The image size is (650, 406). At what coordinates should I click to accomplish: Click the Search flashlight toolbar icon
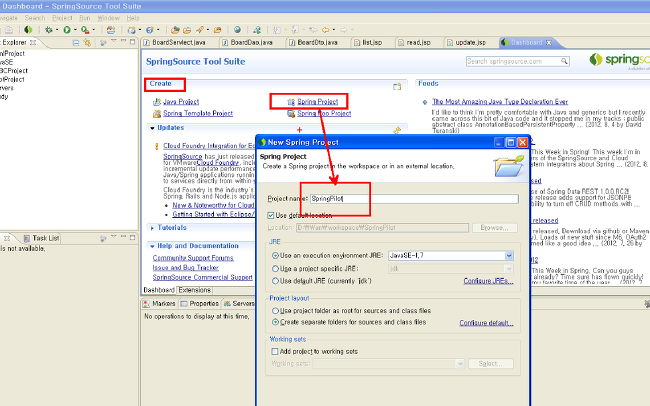click(200, 30)
